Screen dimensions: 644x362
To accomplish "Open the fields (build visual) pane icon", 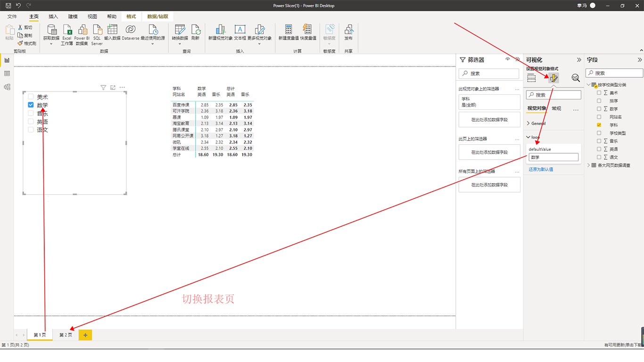I will (531, 78).
